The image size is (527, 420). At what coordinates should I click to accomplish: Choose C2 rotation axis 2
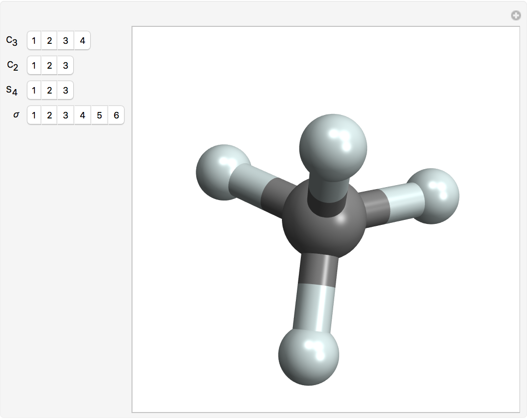pyautogui.click(x=49, y=65)
